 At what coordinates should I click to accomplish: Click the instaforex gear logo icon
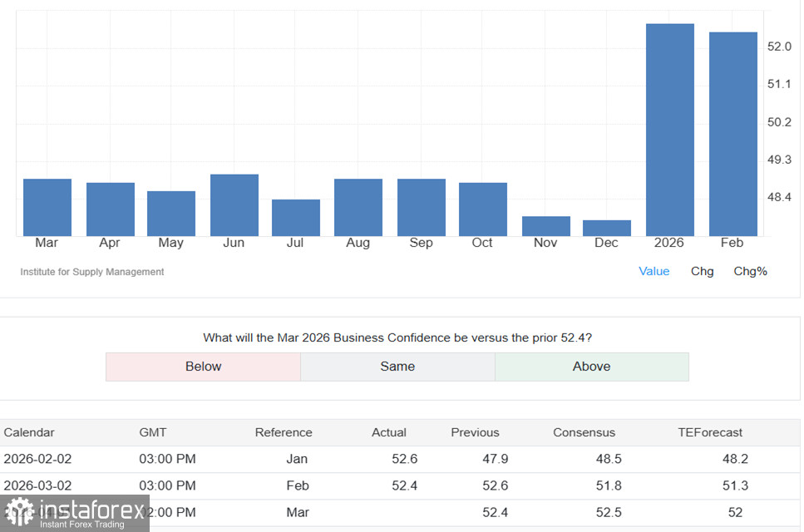19,512
